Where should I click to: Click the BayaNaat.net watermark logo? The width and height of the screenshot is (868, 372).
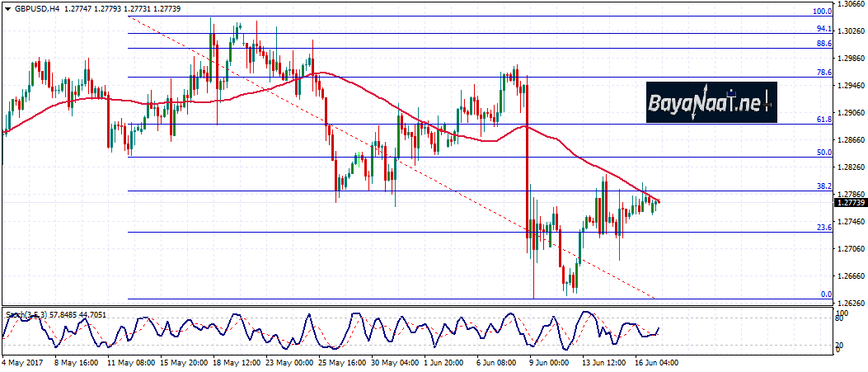(711, 103)
